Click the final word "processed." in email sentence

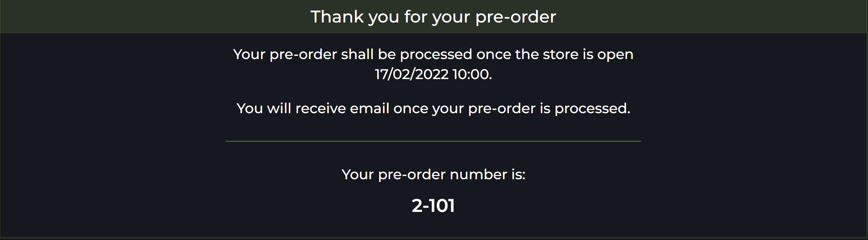[592, 108]
